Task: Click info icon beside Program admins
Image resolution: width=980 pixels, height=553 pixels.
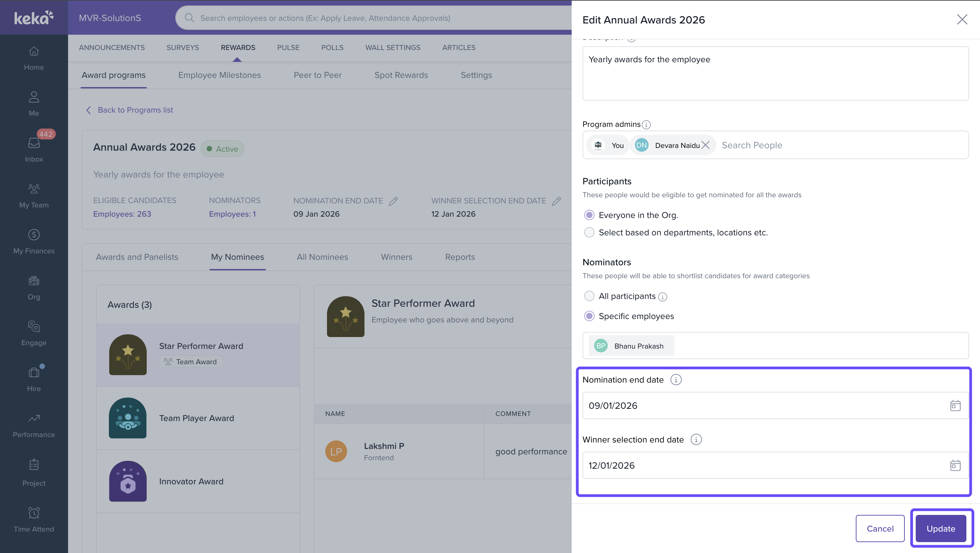Action: coord(646,125)
